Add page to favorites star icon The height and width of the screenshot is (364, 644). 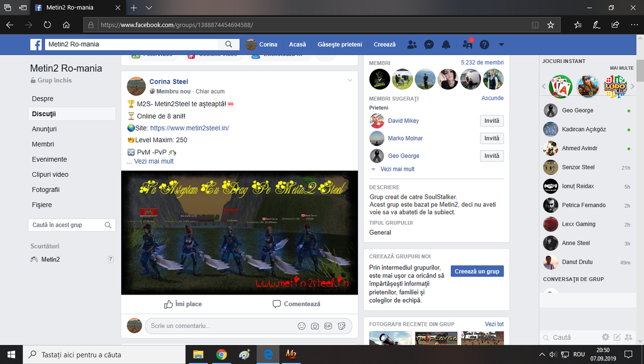click(x=550, y=25)
